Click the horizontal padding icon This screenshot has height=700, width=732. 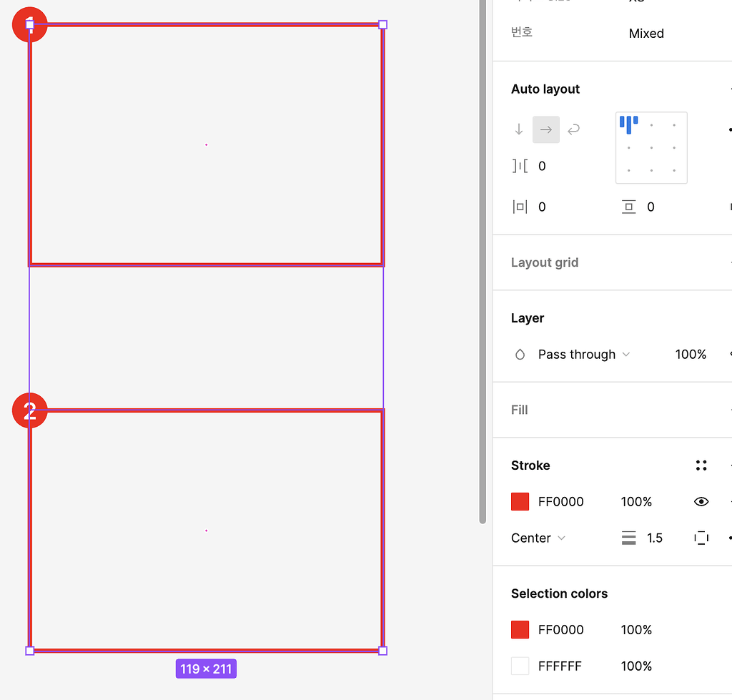pyautogui.click(x=520, y=207)
